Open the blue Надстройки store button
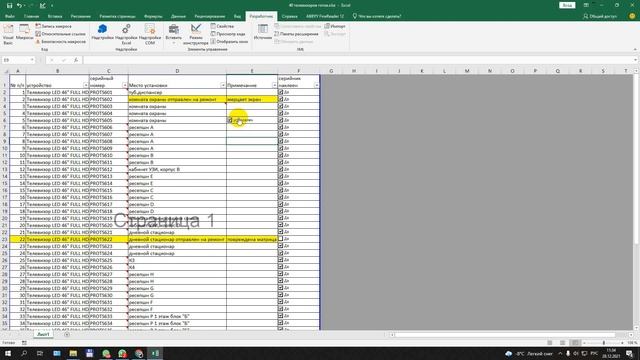The height and width of the screenshot is (360, 640). point(102,33)
